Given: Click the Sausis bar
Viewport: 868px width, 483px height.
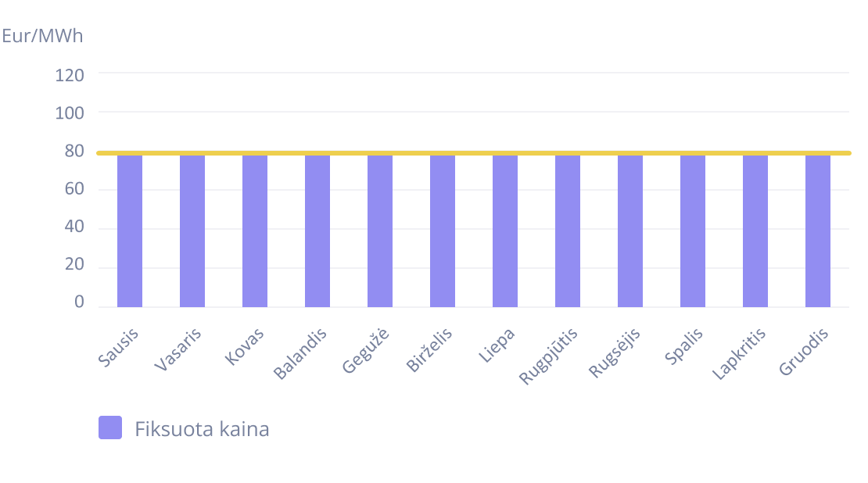Looking at the screenshot, I should click(130, 231).
